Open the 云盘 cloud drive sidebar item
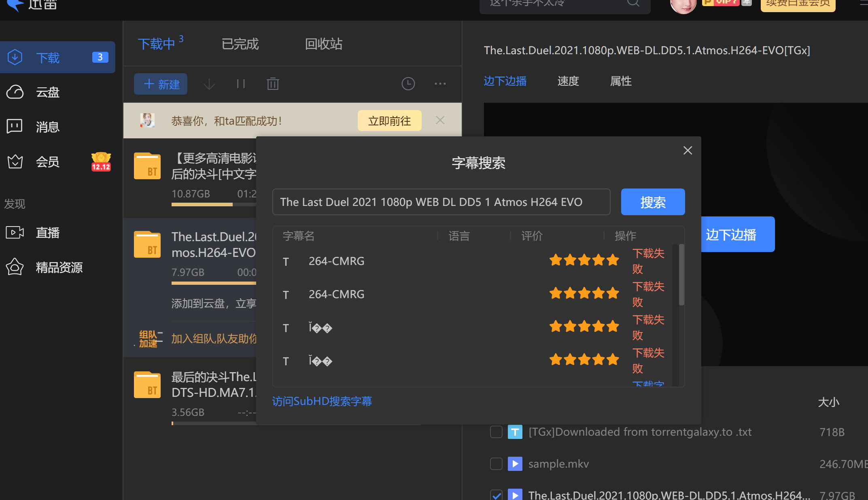 click(x=47, y=92)
